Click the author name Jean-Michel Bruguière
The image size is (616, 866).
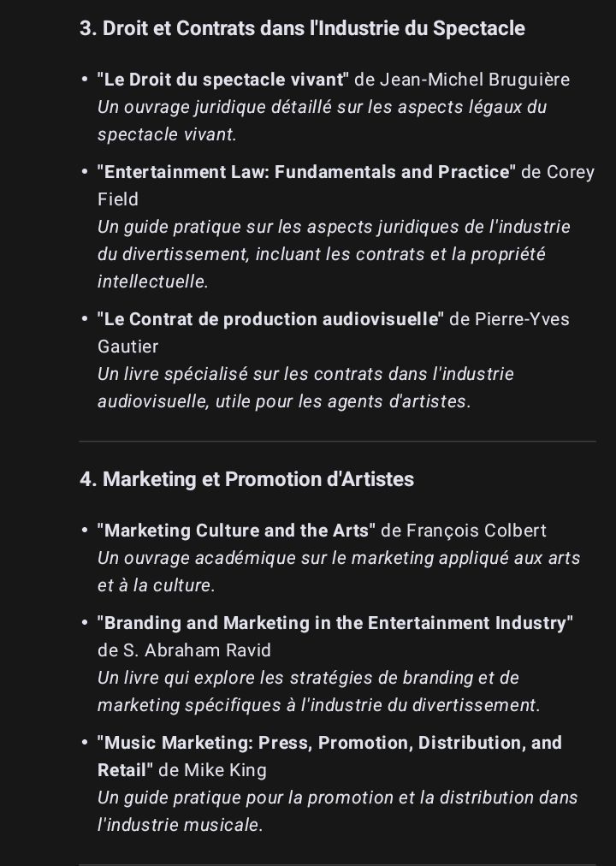click(474, 80)
